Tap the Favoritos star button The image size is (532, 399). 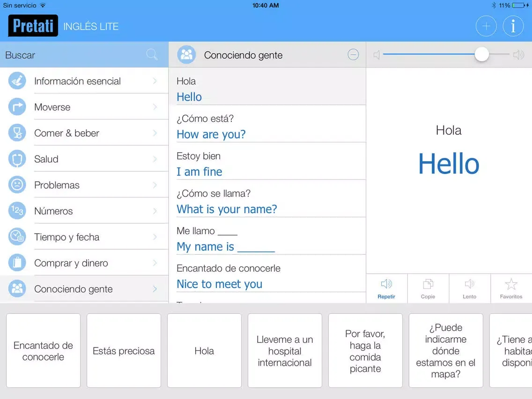[511, 288]
